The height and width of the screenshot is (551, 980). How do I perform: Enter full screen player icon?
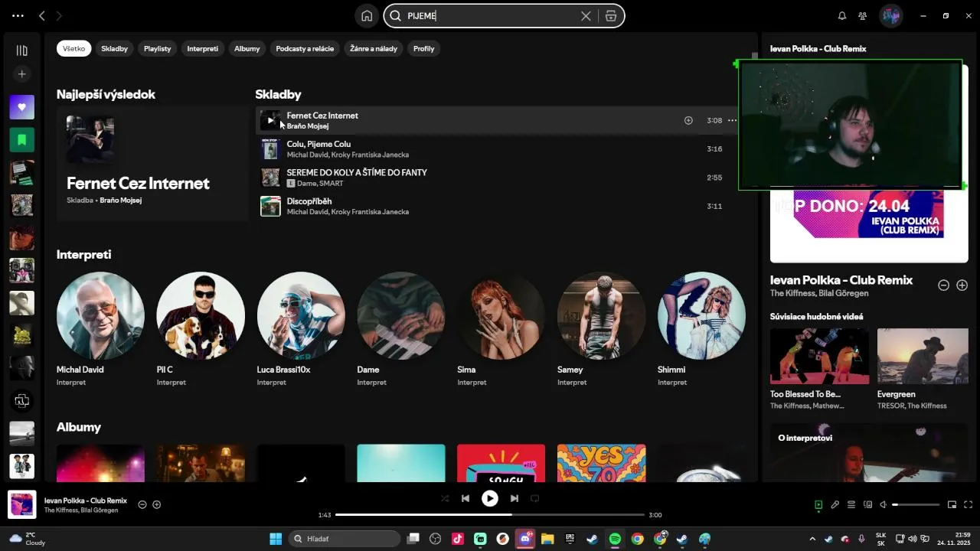pos(969,504)
